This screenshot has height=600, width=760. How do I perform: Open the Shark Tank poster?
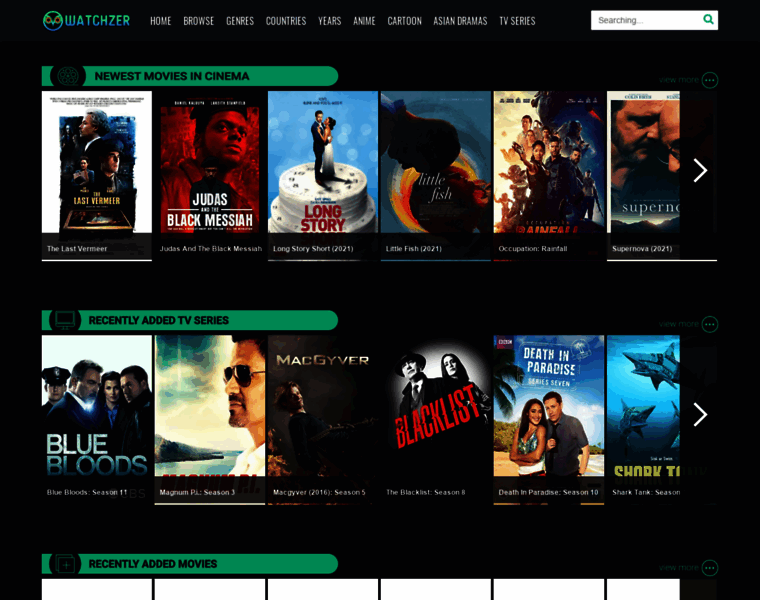tap(643, 420)
